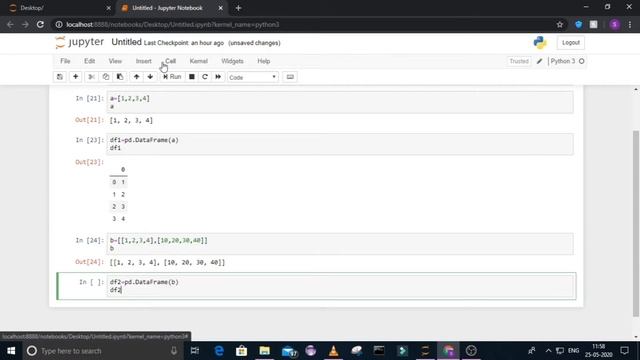Open VLC media player from the taskbar

tap(333, 351)
